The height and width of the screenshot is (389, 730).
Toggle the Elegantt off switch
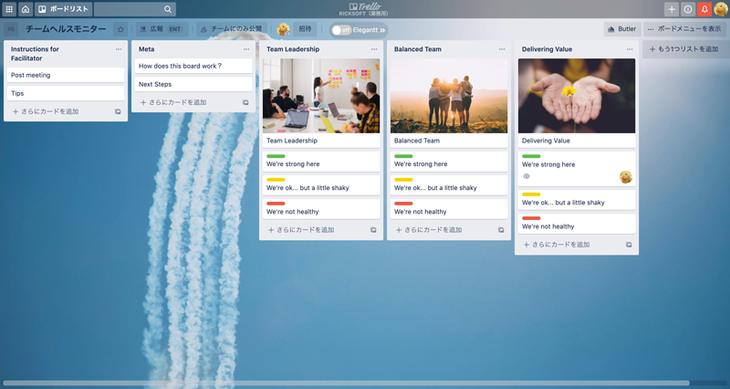coord(342,30)
